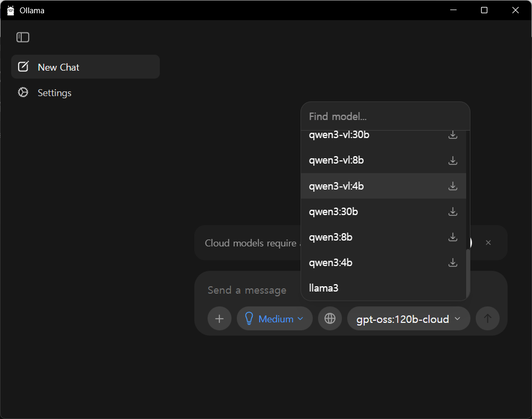Pick qwen3:4b in the model dropdown

383,262
